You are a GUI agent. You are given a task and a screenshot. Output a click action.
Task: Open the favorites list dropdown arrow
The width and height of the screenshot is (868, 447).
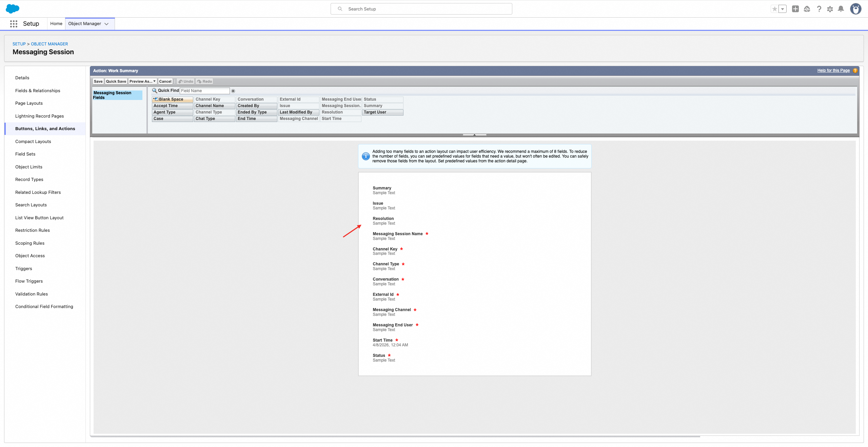(x=783, y=9)
